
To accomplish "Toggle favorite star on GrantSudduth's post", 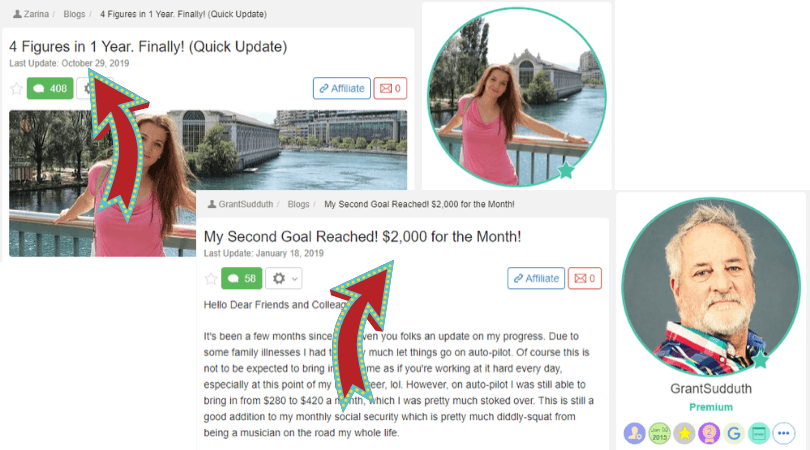I will (x=211, y=279).
